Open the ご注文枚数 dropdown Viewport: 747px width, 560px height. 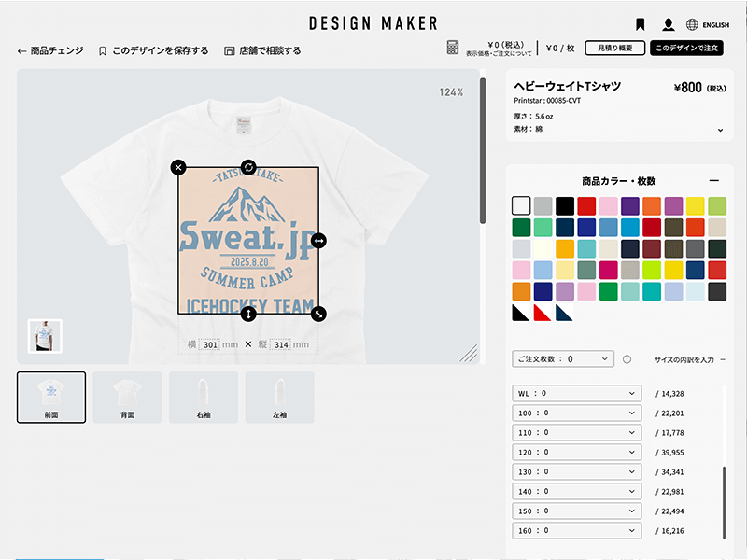coord(563,359)
